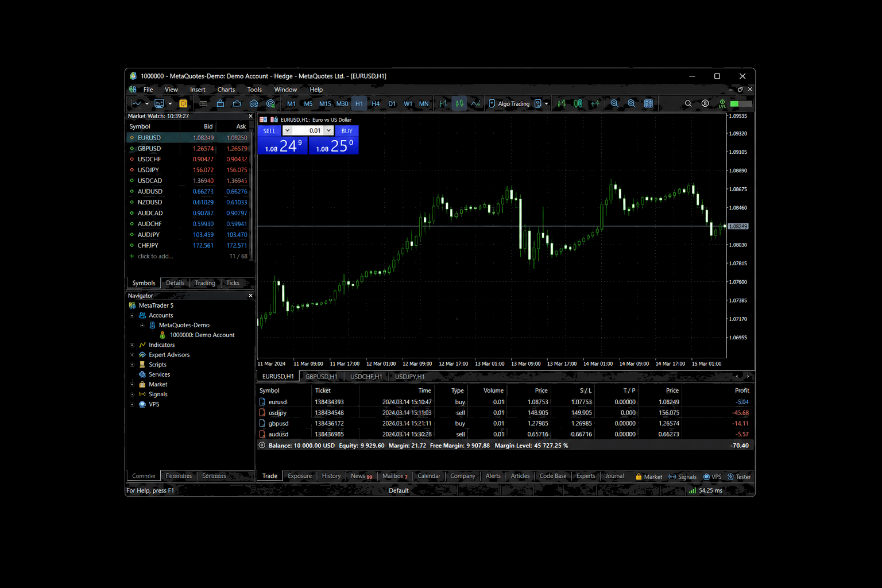Open Market shortcut at bottom right of toolbox
882x588 pixels.
tap(648, 477)
